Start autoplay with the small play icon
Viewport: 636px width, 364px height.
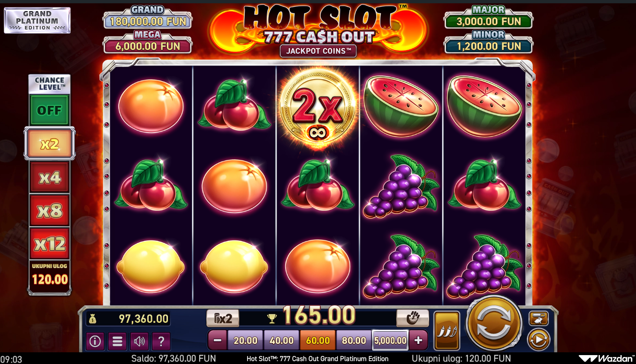point(538,340)
